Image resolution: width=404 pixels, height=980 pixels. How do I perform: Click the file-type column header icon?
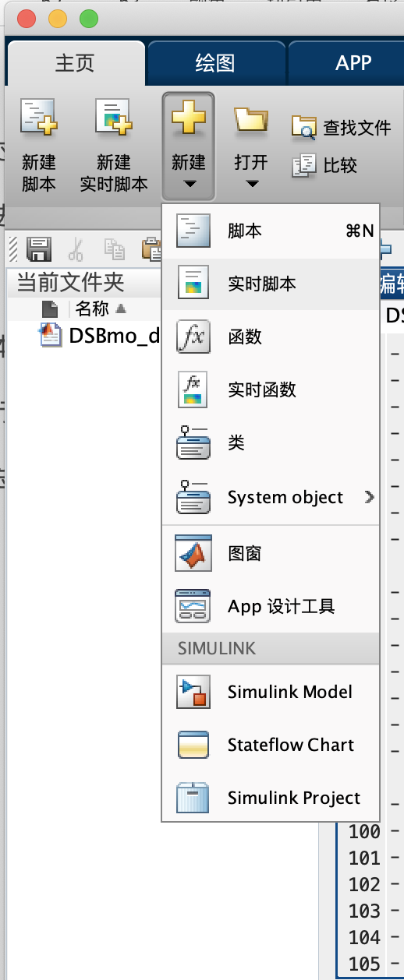[50, 309]
